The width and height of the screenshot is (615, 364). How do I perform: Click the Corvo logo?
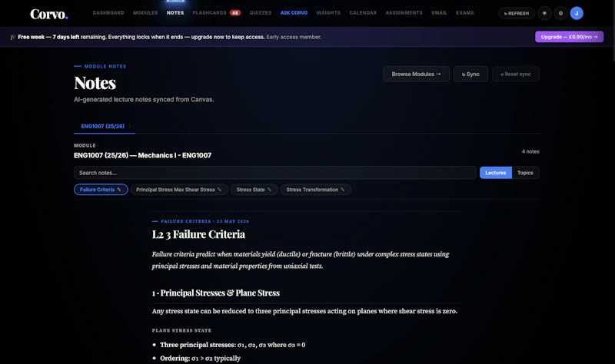[x=49, y=14]
